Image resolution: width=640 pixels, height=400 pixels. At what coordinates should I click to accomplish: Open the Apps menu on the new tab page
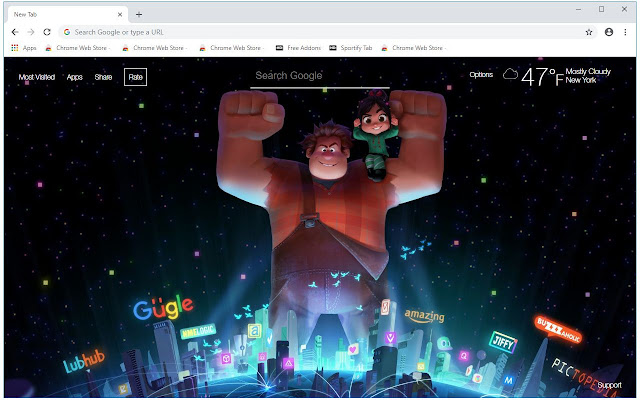pyautogui.click(x=75, y=77)
